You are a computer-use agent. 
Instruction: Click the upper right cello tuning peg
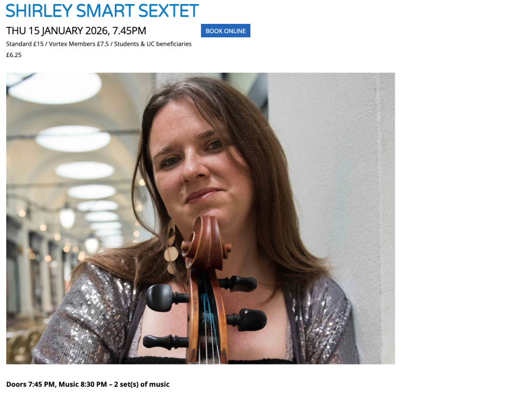click(x=237, y=283)
